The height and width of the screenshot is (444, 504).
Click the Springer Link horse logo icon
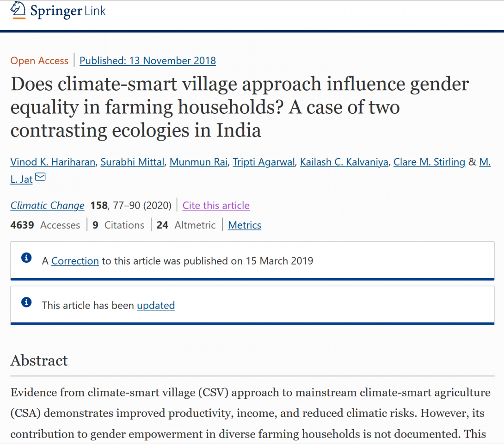18,10
